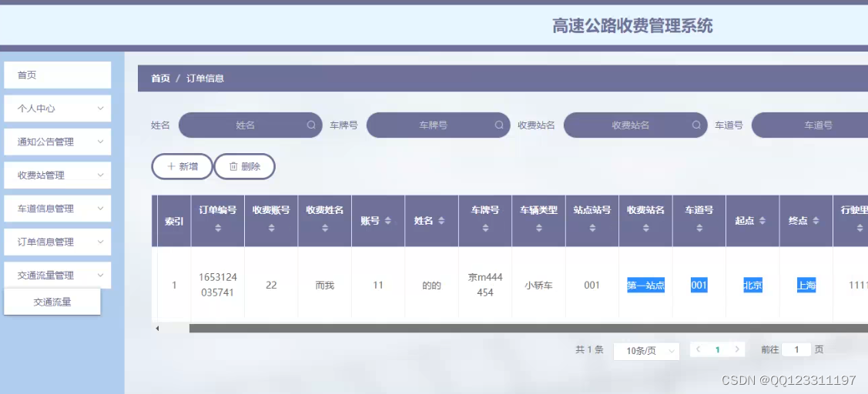Click 而我 toll collector name cell
This screenshot has height=394, width=868.
(325, 285)
